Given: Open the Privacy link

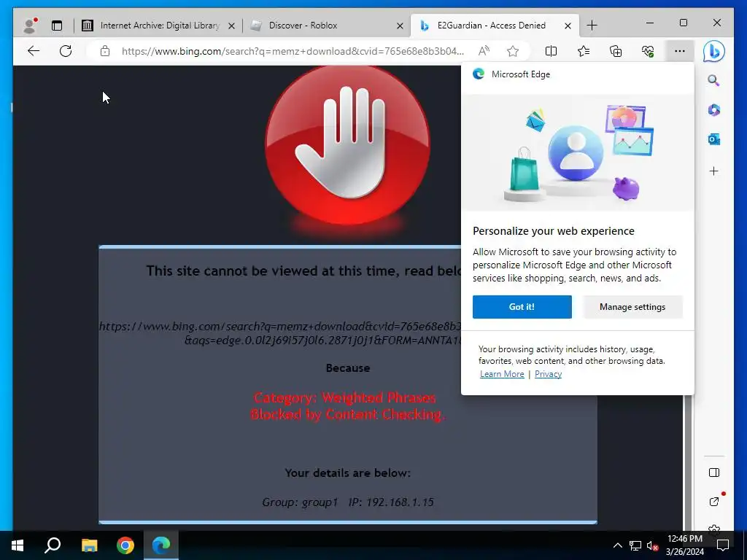Looking at the screenshot, I should [548, 374].
